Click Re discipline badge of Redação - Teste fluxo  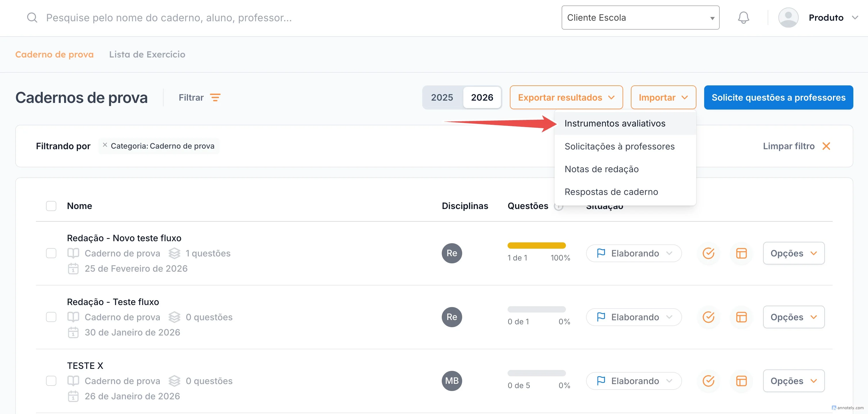(452, 317)
